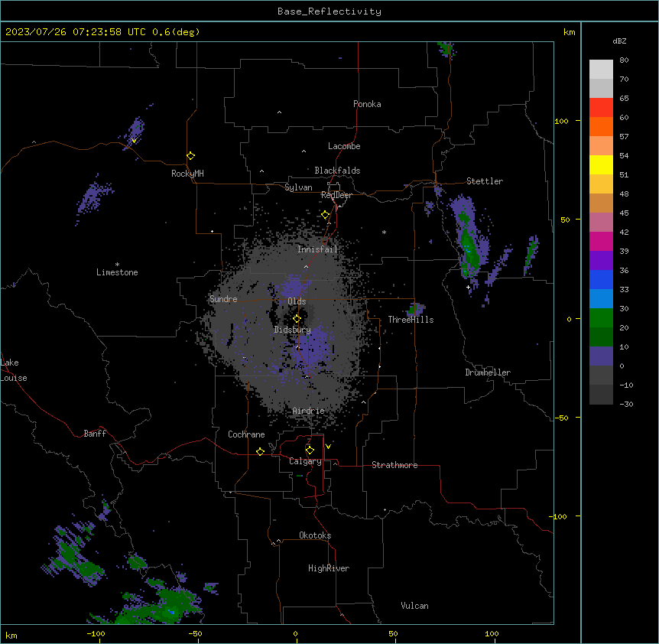Select the Innisfail label
Screen dimensions: 659x644
click(317, 249)
